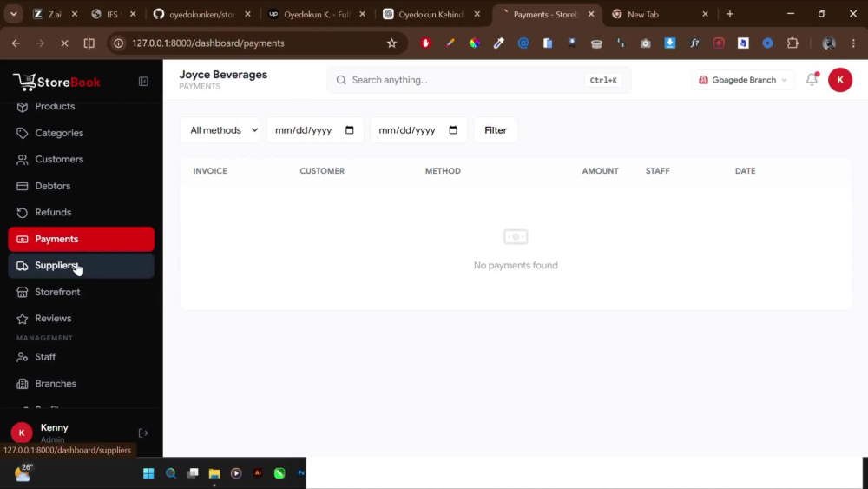Image resolution: width=868 pixels, height=489 pixels.
Task: Open the first date field calendar picker
Action: click(x=349, y=130)
